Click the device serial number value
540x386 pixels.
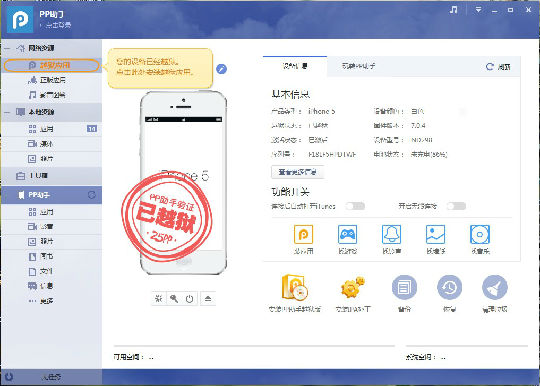[332, 155]
